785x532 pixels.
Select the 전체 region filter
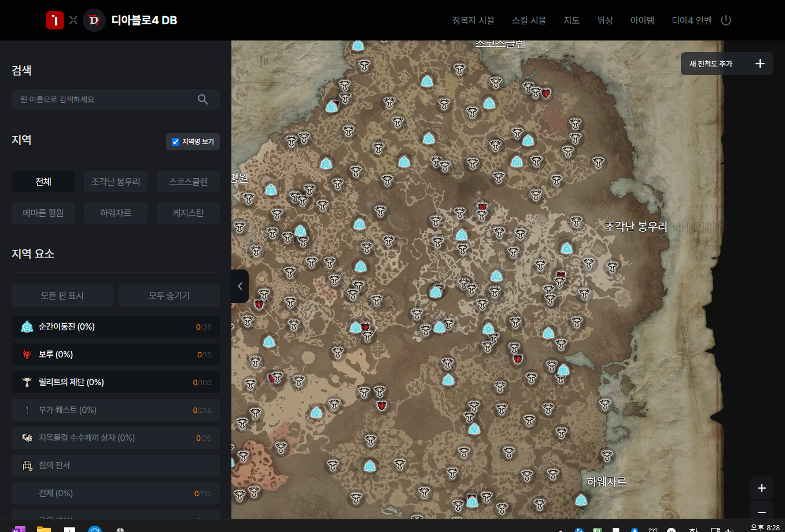click(43, 182)
